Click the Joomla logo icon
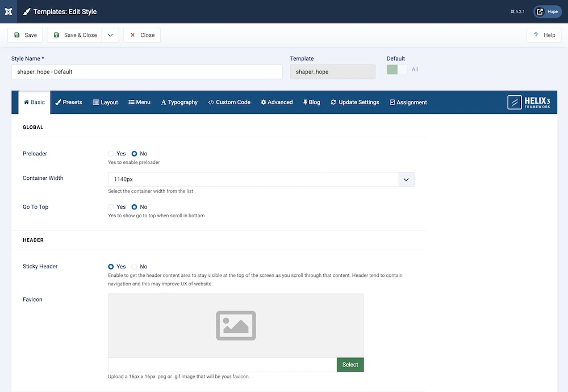 tap(8, 11)
